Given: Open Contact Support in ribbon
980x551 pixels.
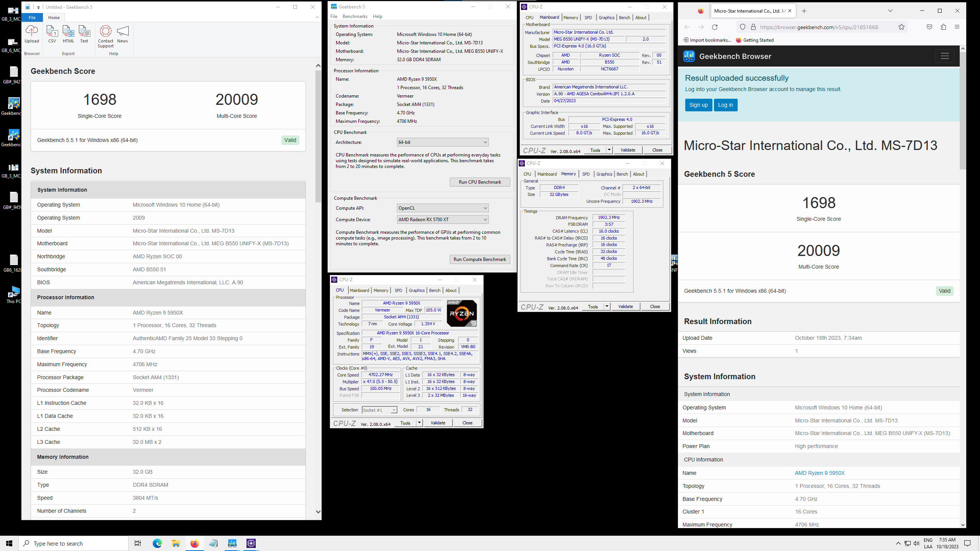Looking at the screenshot, I should (x=106, y=37).
